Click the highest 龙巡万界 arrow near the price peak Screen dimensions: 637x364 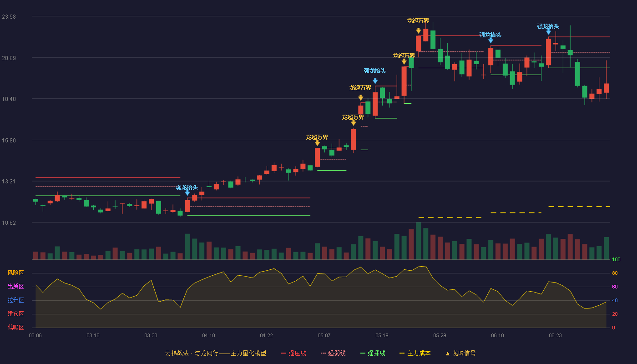(418, 31)
